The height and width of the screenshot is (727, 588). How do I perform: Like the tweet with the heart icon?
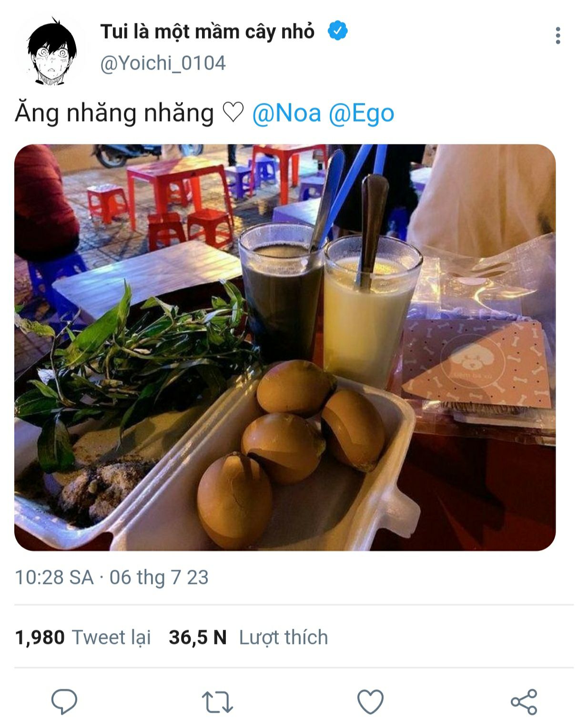[370, 702]
